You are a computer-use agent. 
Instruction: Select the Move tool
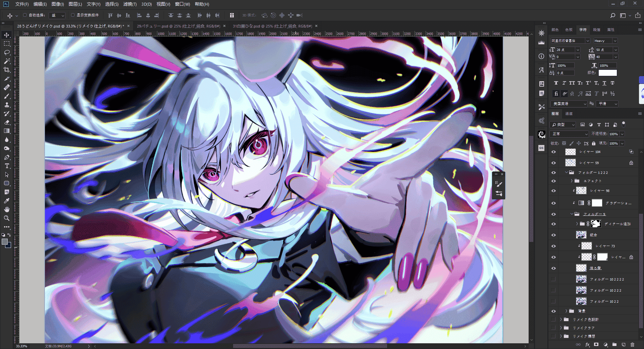click(x=7, y=35)
